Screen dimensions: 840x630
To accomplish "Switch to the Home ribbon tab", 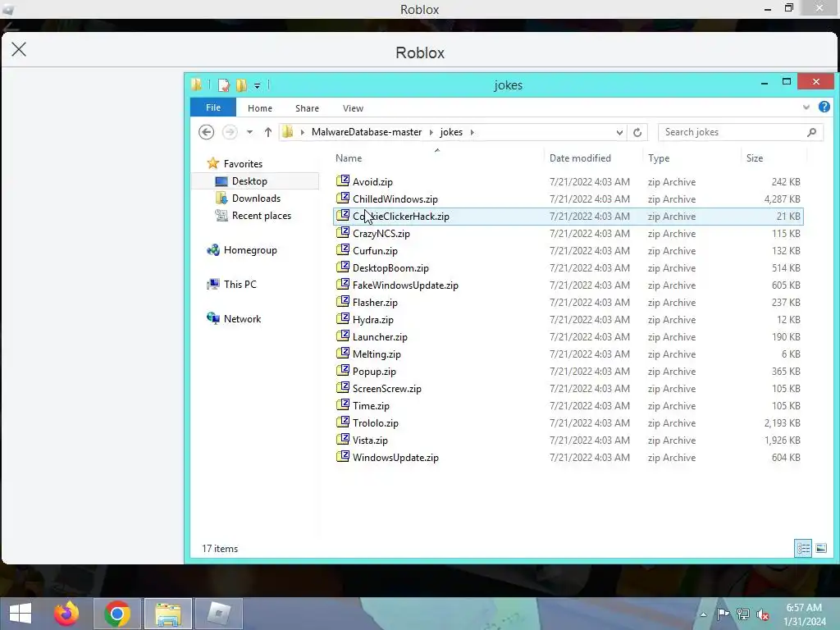I will [260, 108].
